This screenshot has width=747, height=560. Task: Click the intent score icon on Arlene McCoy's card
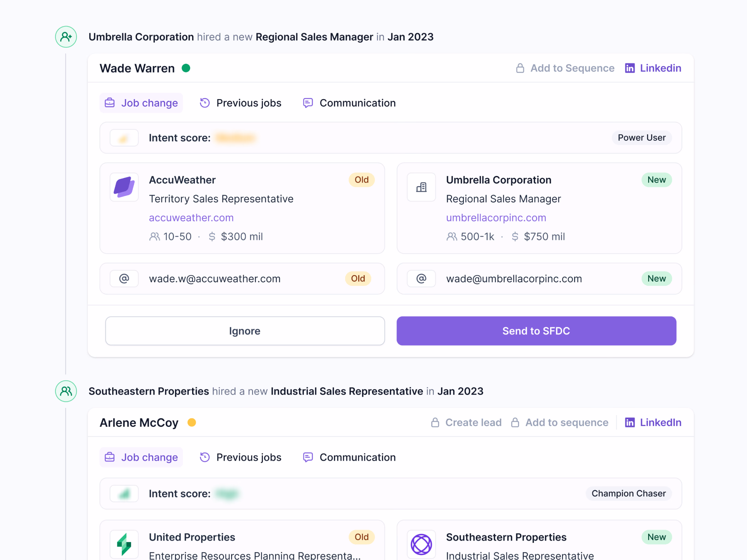[x=124, y=493]
